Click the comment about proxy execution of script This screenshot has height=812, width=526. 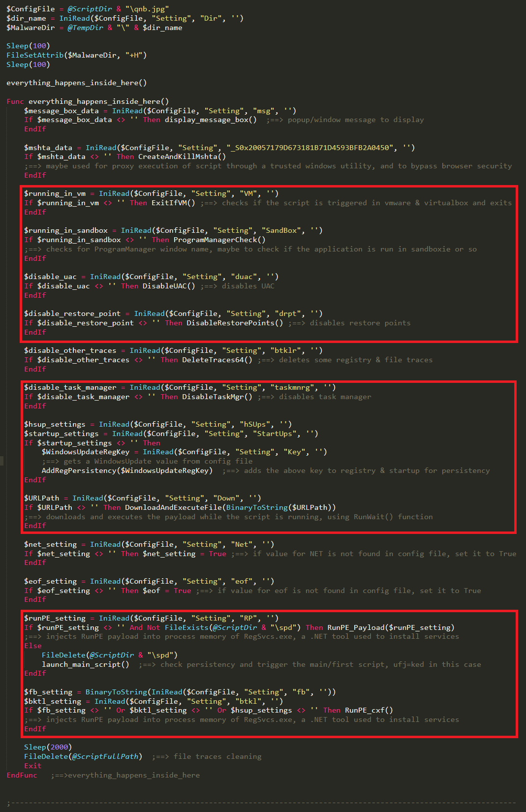[268, 166]
